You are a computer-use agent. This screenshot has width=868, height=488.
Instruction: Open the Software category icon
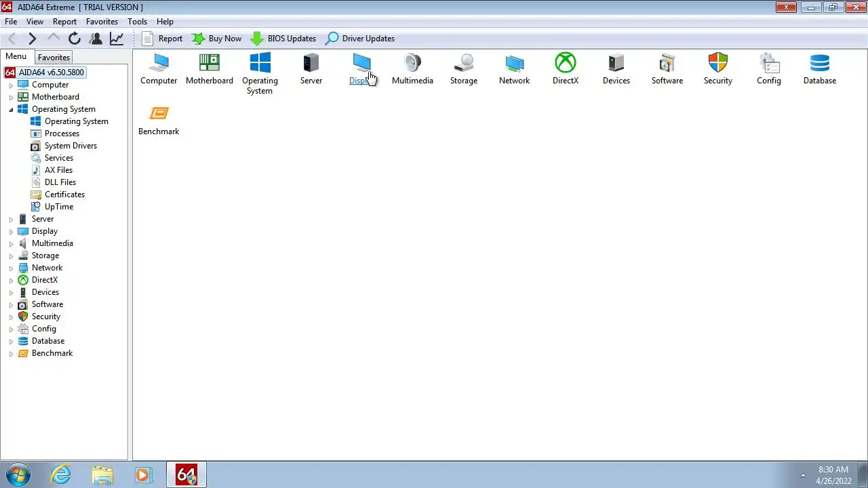(667, 69)
